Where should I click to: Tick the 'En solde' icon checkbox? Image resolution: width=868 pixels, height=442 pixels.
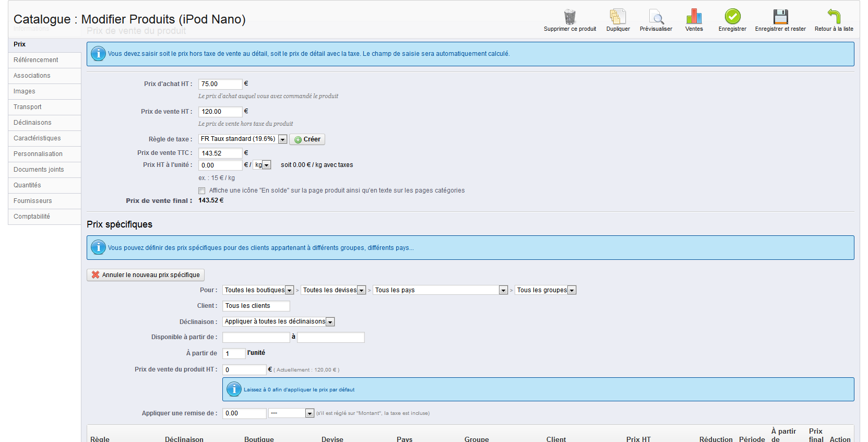(x=201, y=190)
